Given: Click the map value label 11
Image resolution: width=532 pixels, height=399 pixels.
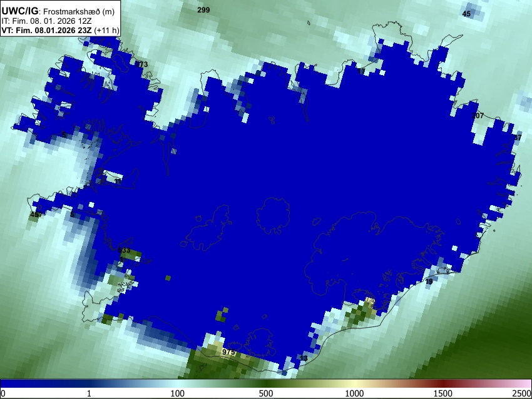Looking at the screenshot, I should click(x=118, y=181).
